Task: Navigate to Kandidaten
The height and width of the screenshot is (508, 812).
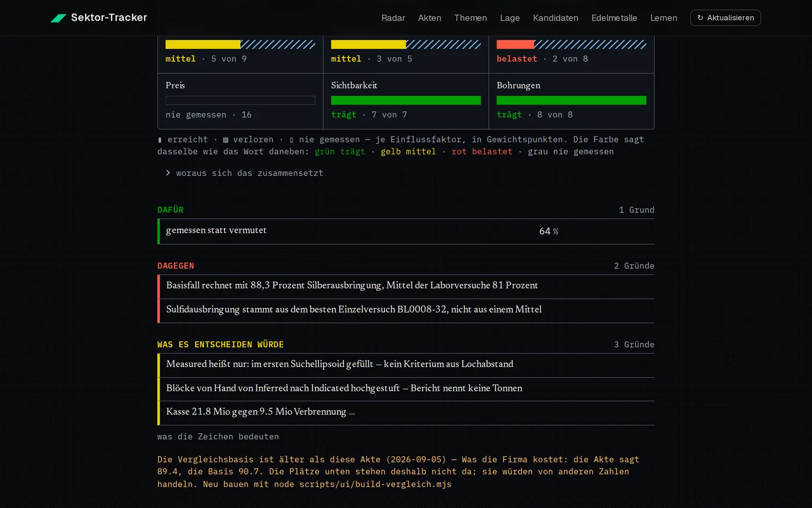Action: [556, 18]
